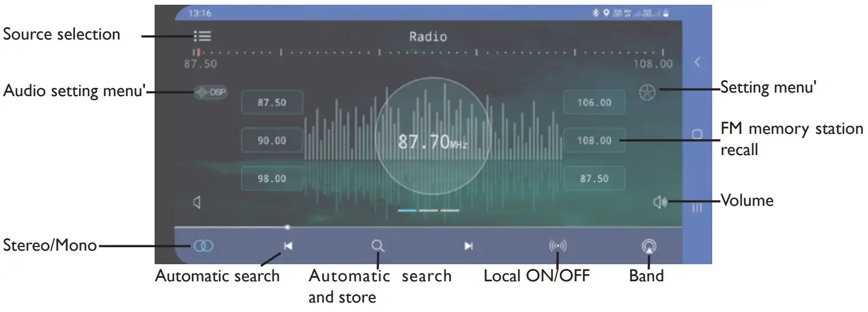Recall the 90.00 preset station

click(x=272, y=140)
